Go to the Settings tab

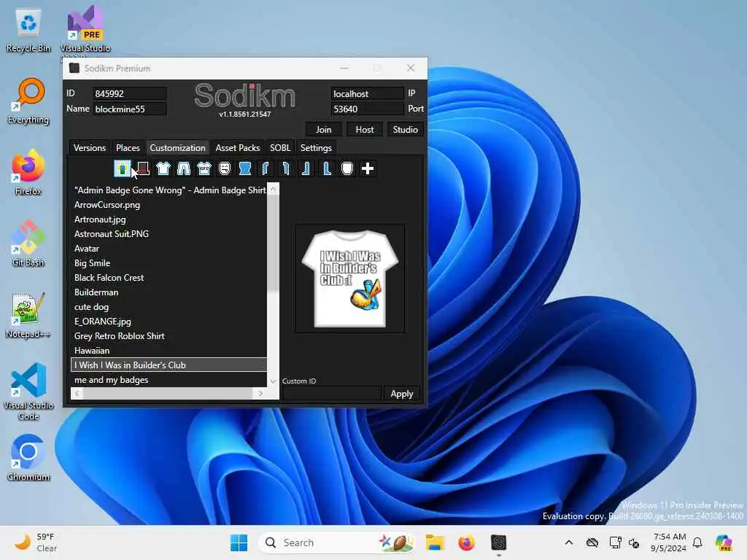pyautogui.click(x=316, y=147)
